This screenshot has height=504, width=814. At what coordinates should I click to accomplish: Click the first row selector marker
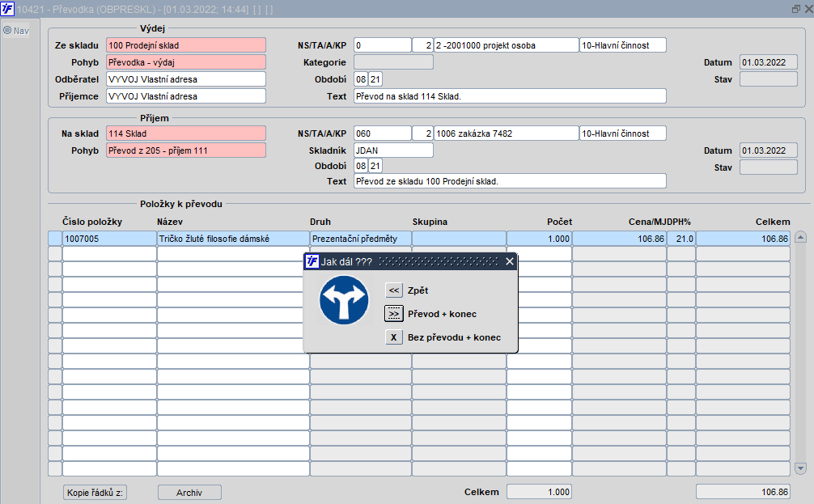55,238
